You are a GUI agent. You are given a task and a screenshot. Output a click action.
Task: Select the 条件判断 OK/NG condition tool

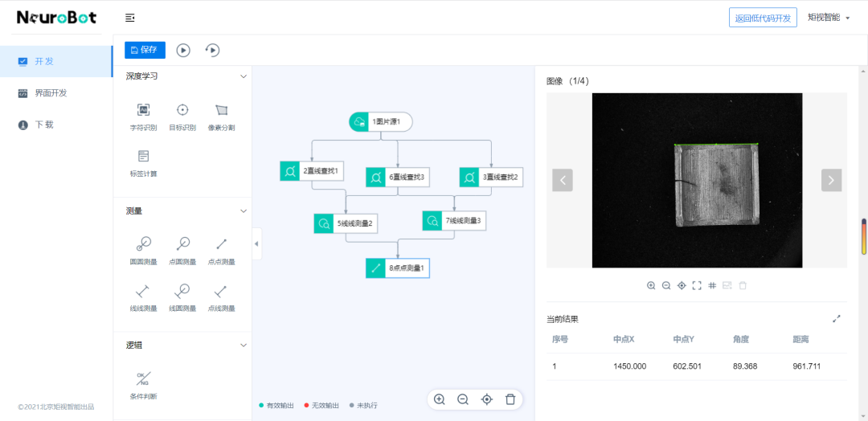pos(143,383)
